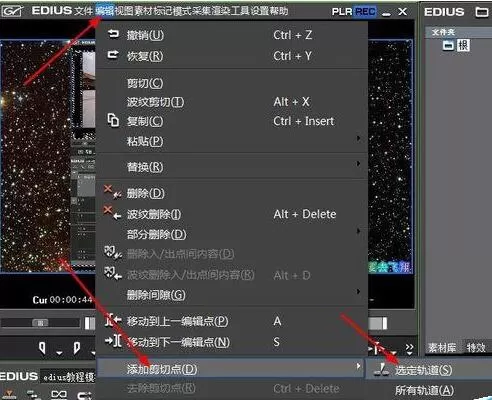Open the 渲染 menu
This screenshot has height=400, width=492.
(x=221, y=11)
